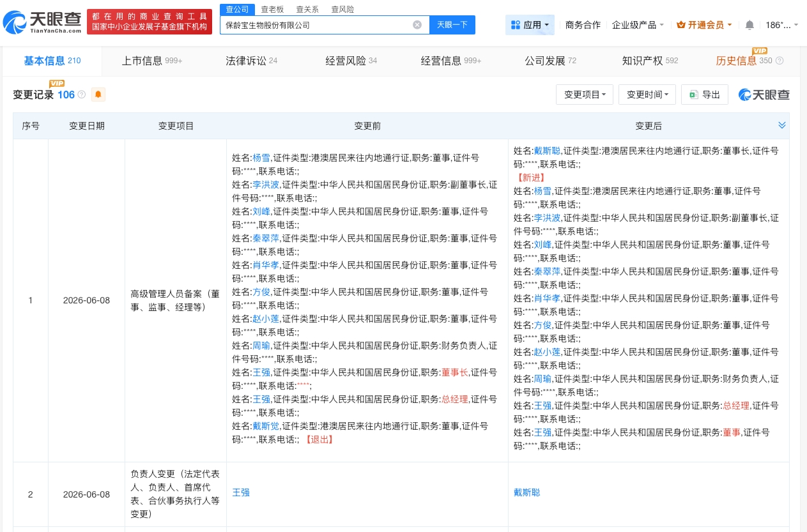The height and width of the screenshot is (532, 807).
Task: Open 戴斯聪 link in 负责人变更 row
Action: 527,492
